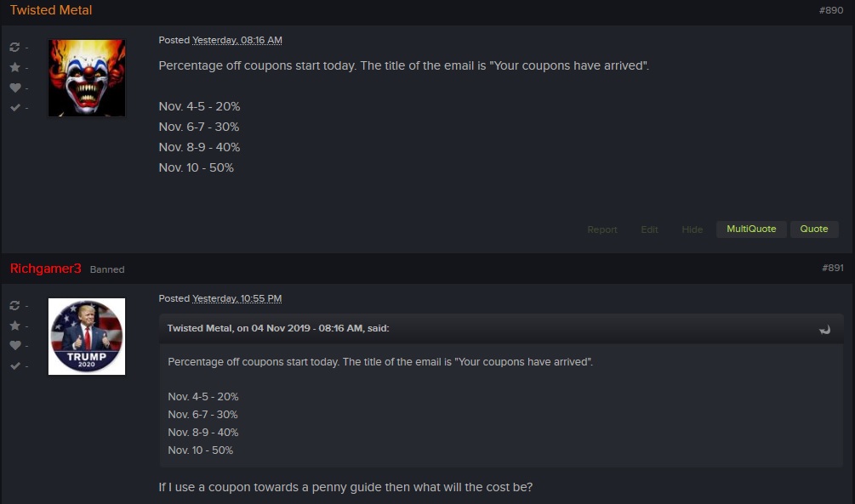The width and height of the screenshot is (855, 504).
Task: Click the checkmark icon beside post #890
Action: (14, 107)
